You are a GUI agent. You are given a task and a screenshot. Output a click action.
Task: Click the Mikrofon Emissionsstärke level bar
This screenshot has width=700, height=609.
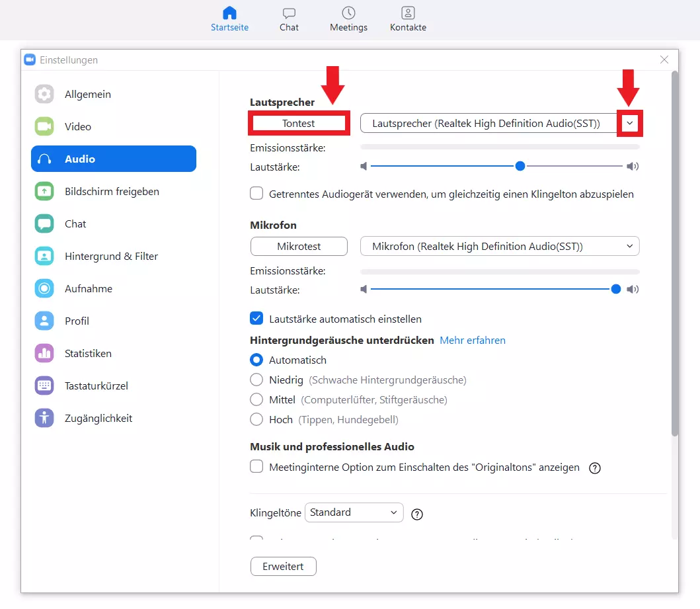click(500, 272)
